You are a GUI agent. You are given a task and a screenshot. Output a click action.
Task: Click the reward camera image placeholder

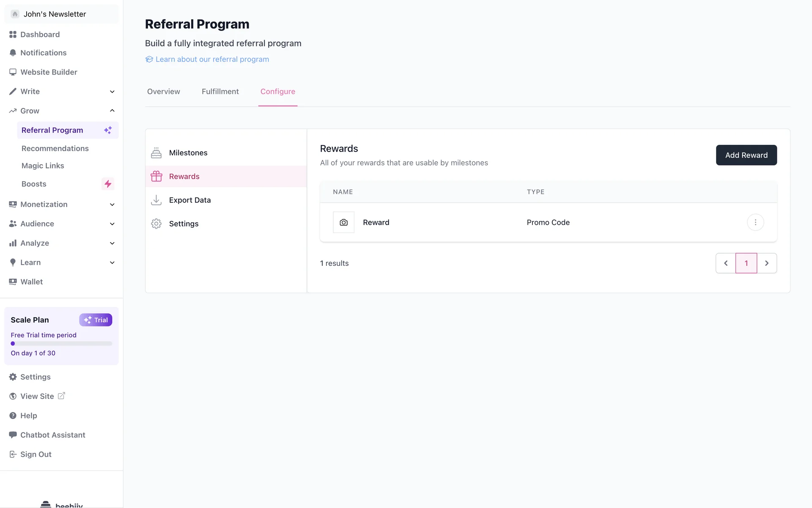(x=343, y=222)
